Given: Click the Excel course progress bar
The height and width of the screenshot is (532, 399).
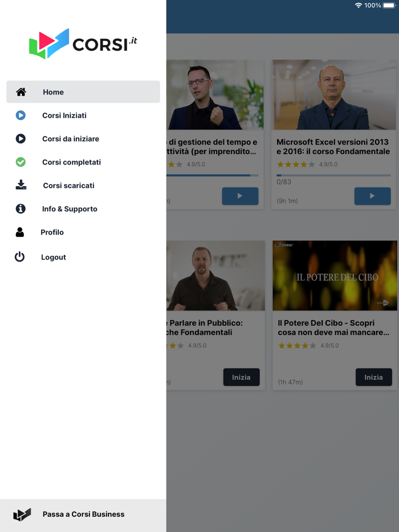Looking at the screenshot, I should click(x=333, y=175).
